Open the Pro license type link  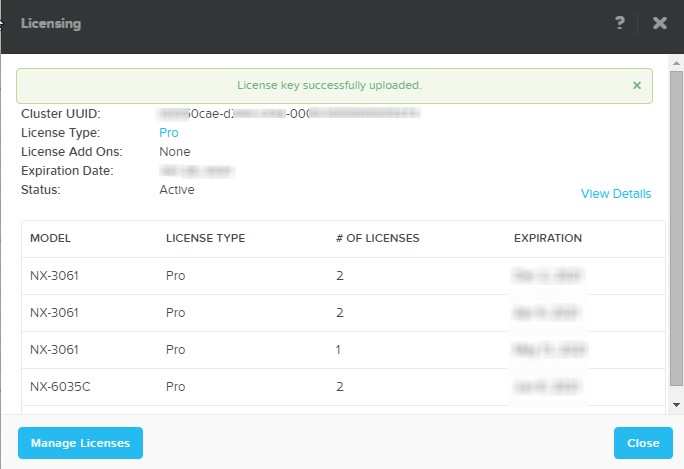[169, 133]
